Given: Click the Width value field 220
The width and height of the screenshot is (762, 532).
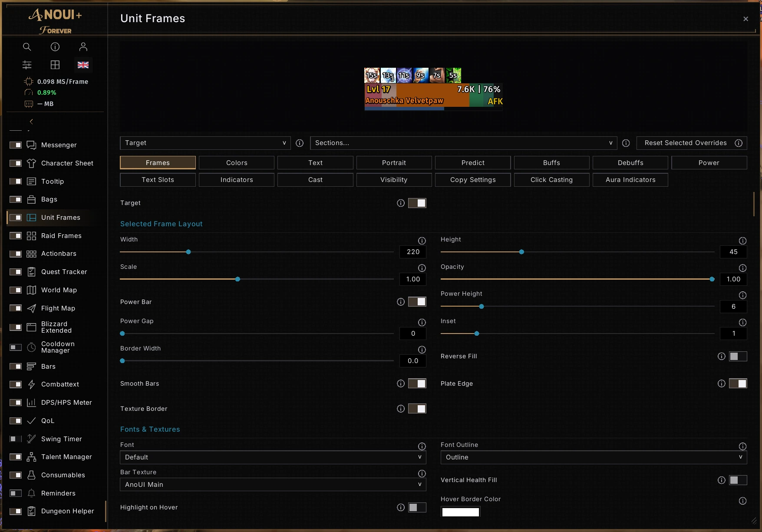Looking at the screenshot, I should pyautogui.click(x=413, y=252).
